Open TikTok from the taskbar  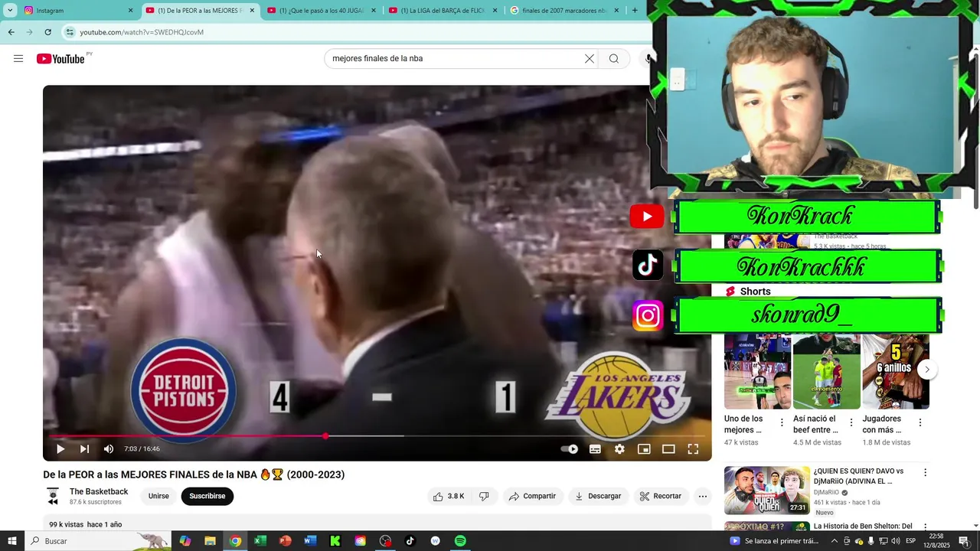410,541
